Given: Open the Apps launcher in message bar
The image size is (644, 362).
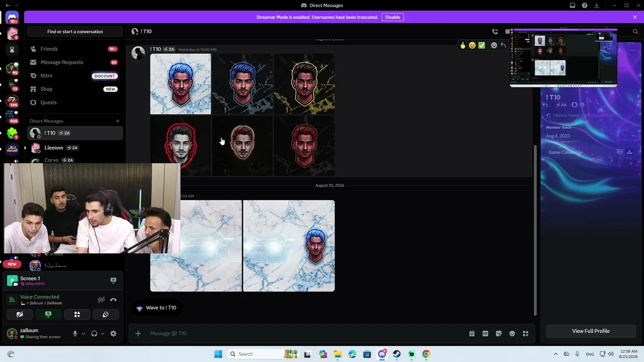Looking at the screenshot, I should tap(526, 333).
